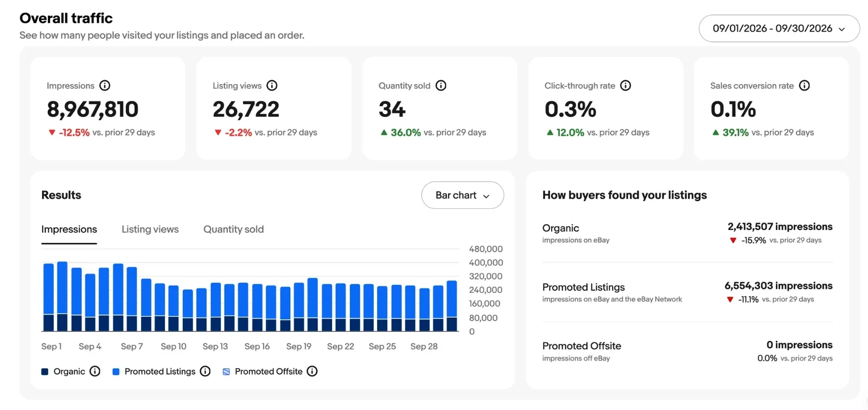This screenshot has width=868, height=410.
Task: Click the -11.1% Promoted Listings change
Action: coord(748,299)
